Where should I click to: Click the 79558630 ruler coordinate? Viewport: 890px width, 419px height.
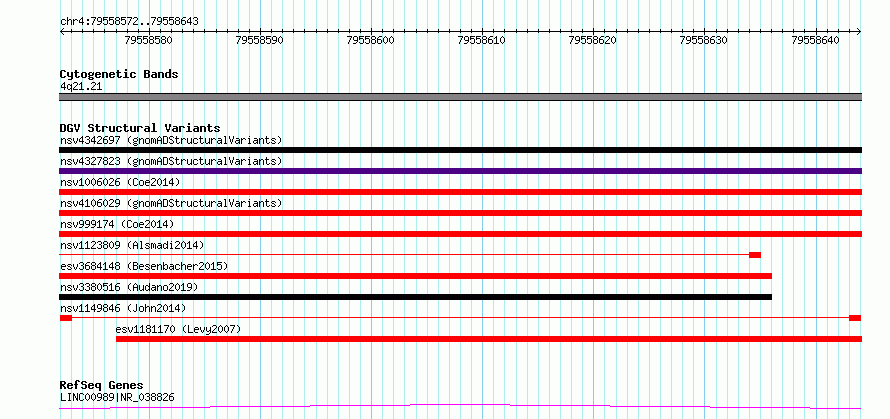coord(704,40)
